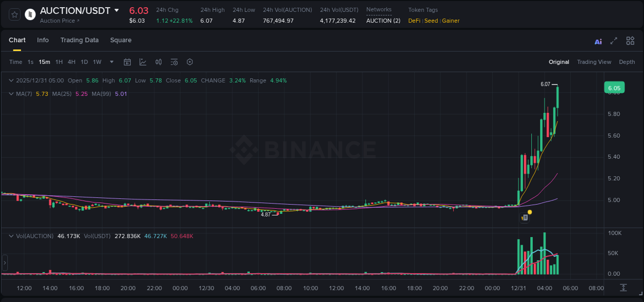This screenshot has height=302, width=644.
Task: Switch to the Trading Data tab
Action: 79,40
